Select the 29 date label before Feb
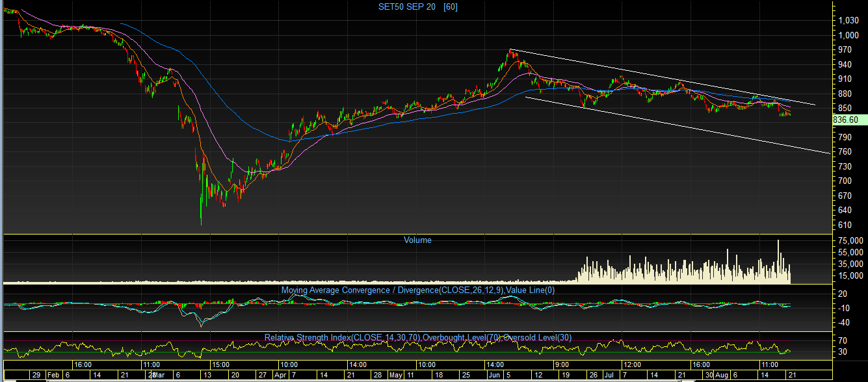The image size is (868, 382). pos(36,376)
